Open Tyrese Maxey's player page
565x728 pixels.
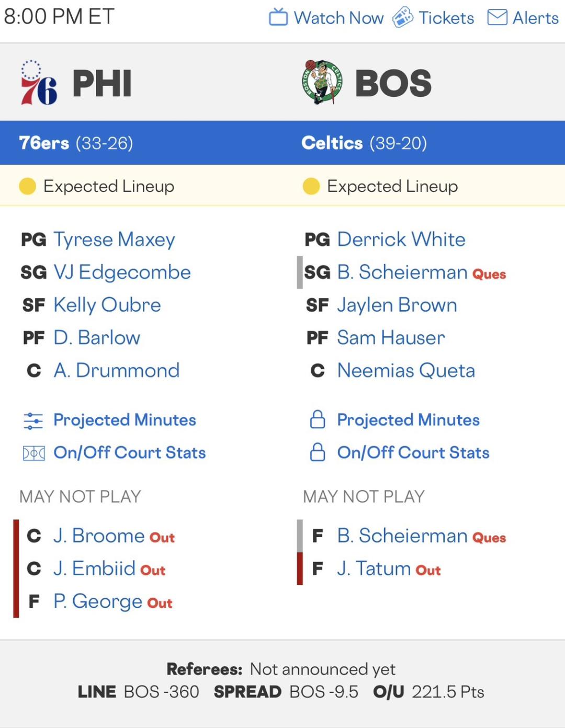click(114, 240)
